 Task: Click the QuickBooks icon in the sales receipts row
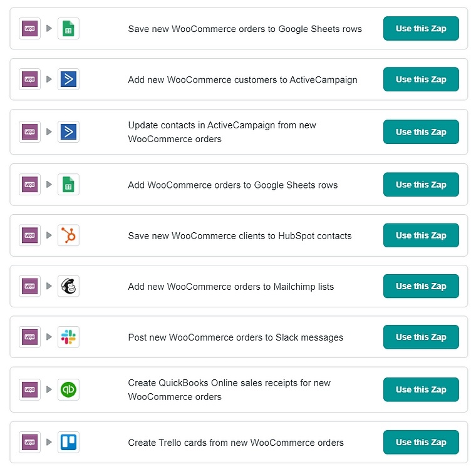[68, 389]
